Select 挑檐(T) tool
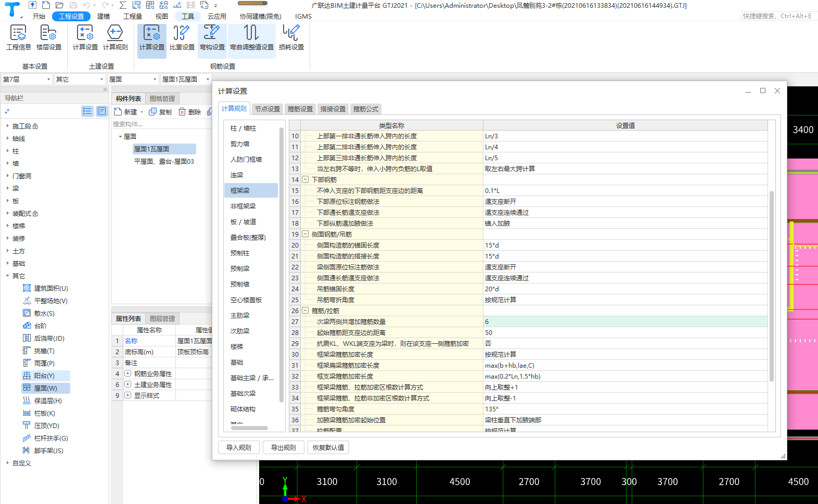Viewport: 818px width, 504px height. tap(39, 351)
